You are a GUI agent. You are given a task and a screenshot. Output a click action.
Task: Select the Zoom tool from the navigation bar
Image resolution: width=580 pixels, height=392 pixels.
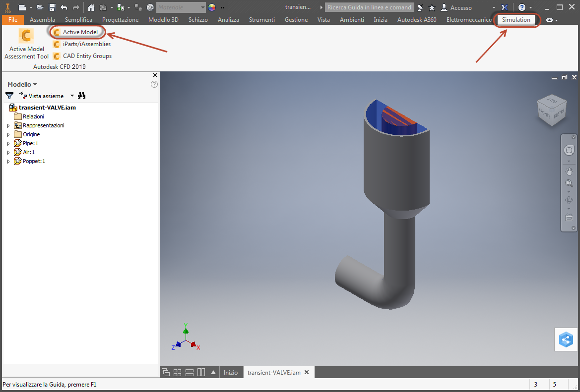(x=569, y=183)
